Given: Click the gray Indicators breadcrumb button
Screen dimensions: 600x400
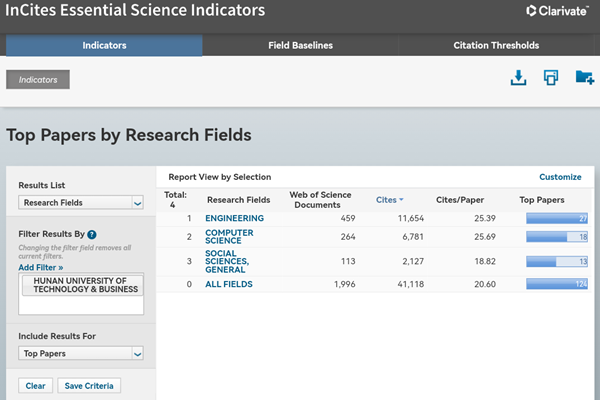Looking at the screenshot, I should [38, 80].
